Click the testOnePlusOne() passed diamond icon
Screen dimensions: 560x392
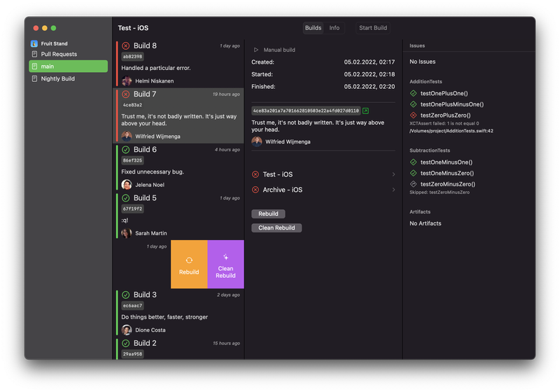point(414,93)
